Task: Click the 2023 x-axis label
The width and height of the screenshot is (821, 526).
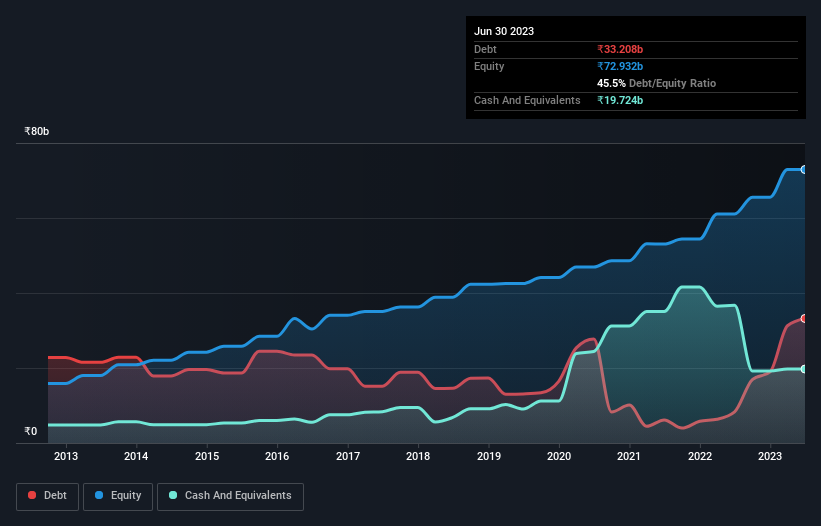Action: point(770,456)
